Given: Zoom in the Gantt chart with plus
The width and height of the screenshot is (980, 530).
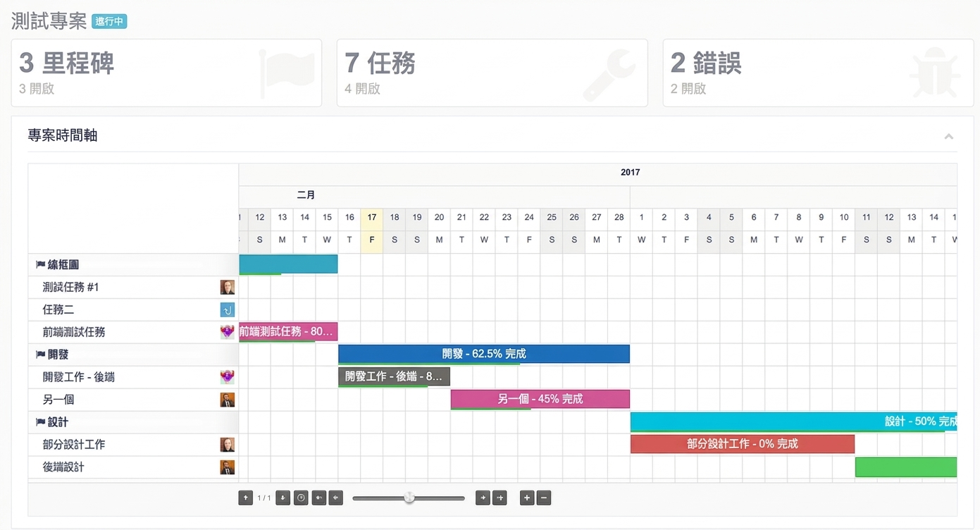Looking at the screenshot, I should point(527,498).
